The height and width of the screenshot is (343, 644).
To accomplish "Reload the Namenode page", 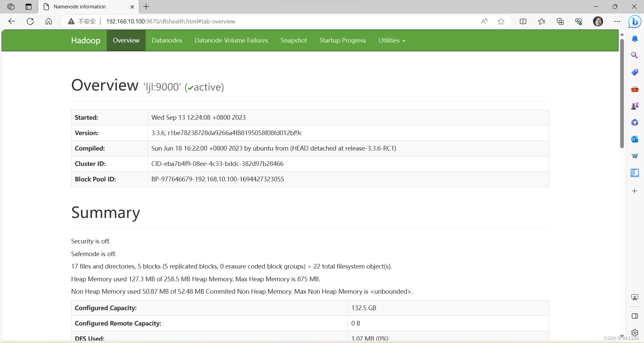I will [x=30, y=21].
